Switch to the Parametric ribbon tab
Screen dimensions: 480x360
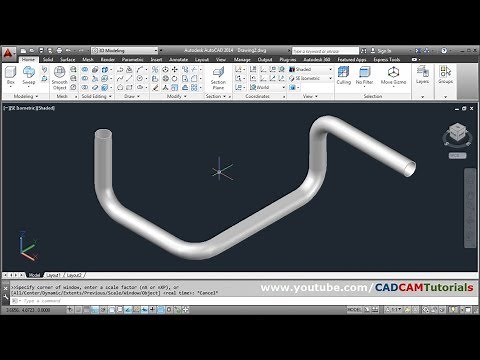(133, 60)
